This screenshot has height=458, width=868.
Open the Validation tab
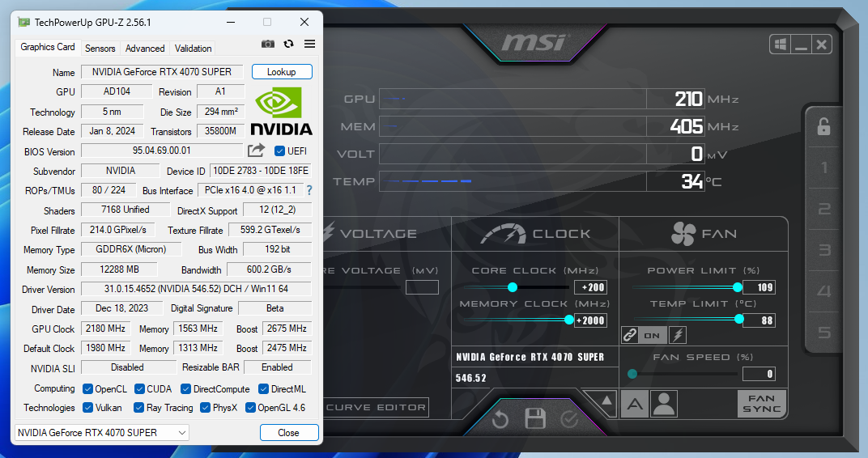coord(194,48)
